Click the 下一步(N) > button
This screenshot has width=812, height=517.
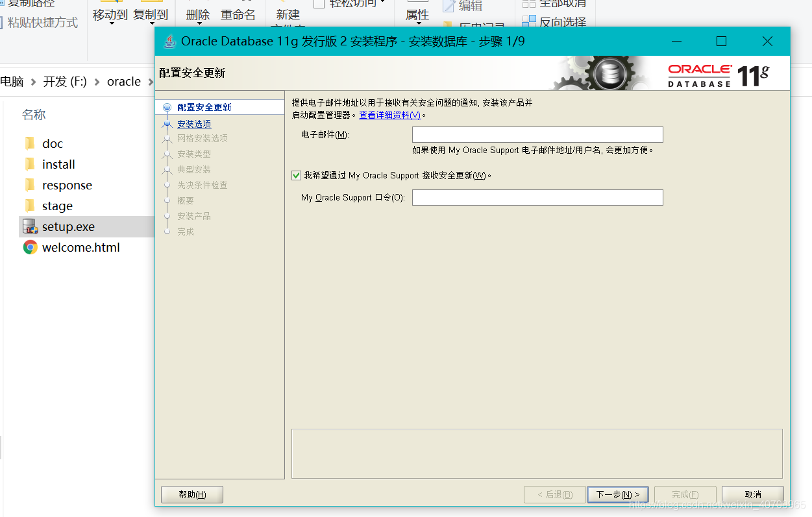[x=618, y=494]
